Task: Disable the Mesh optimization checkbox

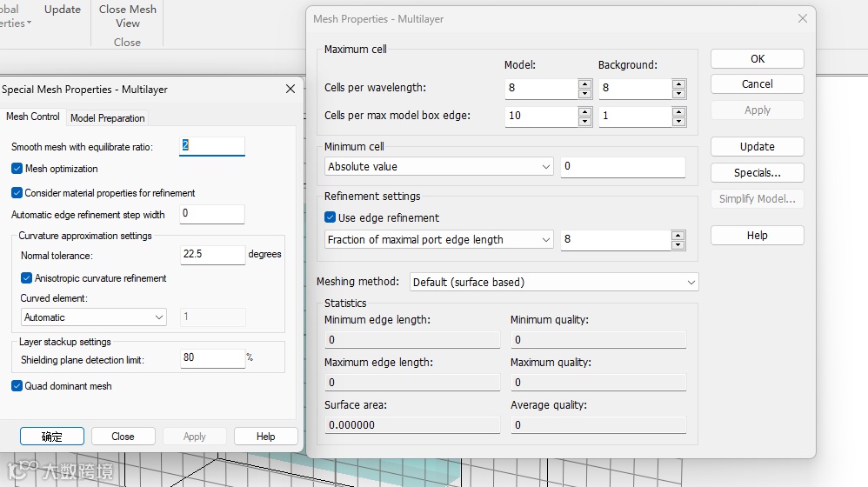Action: pos(17,169)
